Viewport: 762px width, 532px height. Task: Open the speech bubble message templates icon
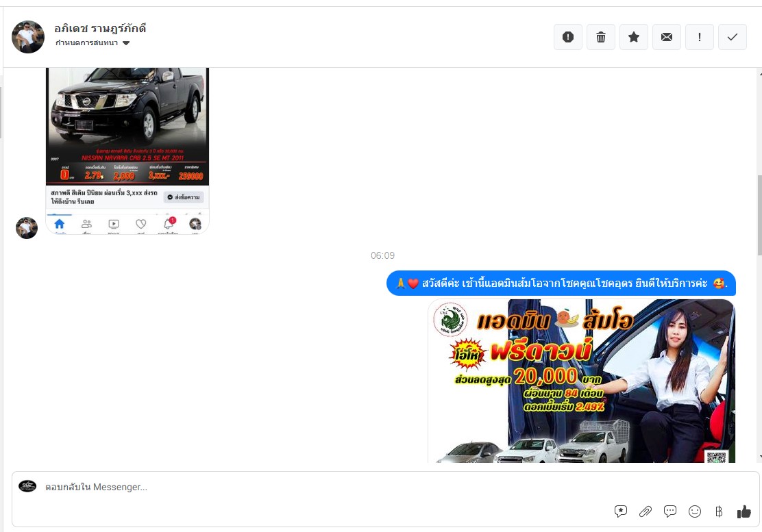tap(670, 511)
